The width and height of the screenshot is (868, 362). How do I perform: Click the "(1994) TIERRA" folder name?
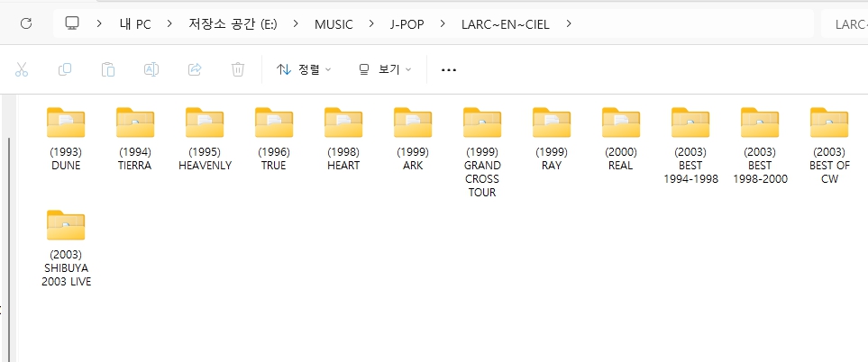pyautogui.click(x=135, y=158)
